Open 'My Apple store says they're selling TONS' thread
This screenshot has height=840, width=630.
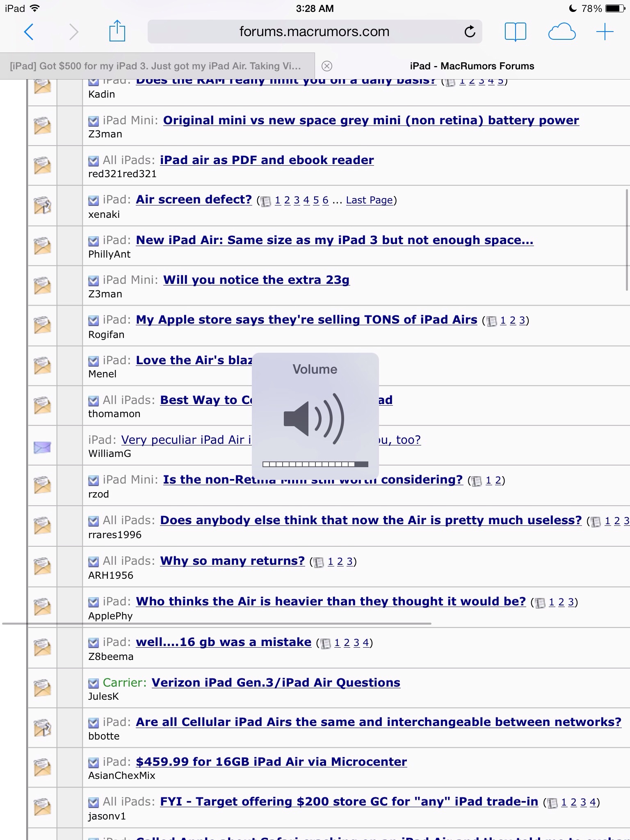[306, 320]
